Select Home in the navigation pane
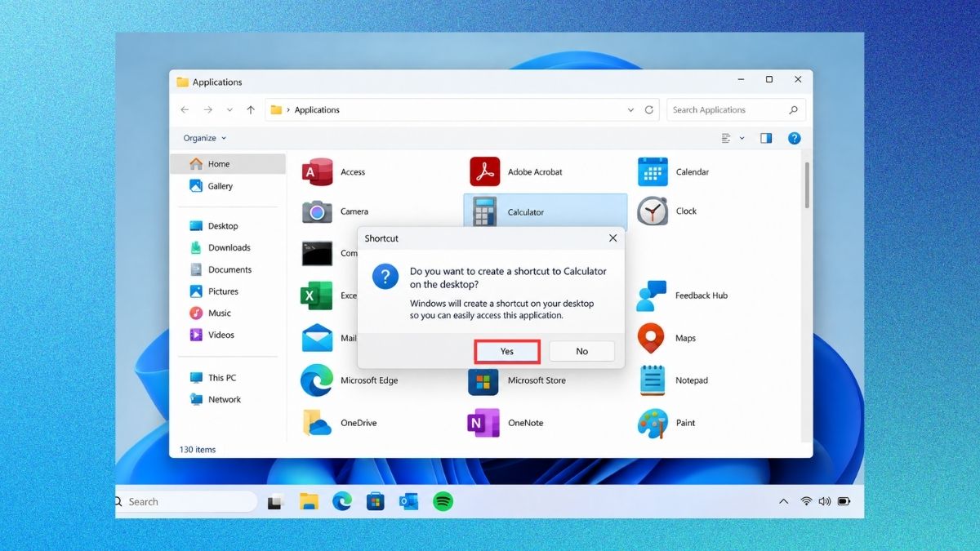This screenshot has height=551, width=980. click(228, 164)
